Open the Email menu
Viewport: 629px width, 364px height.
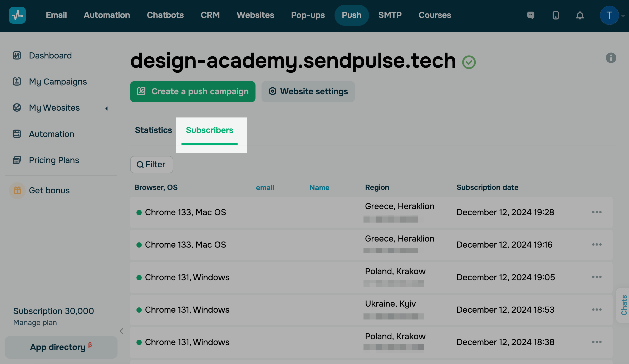pyautogui.click(x=56, y=15)
